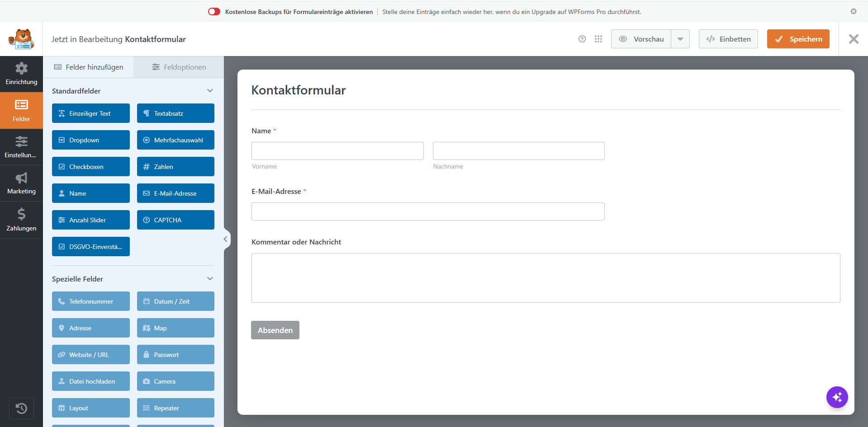This screenshot has height=427, width=868.
Task: Add an Einzeiliger Text field
Action: (91, 113)
